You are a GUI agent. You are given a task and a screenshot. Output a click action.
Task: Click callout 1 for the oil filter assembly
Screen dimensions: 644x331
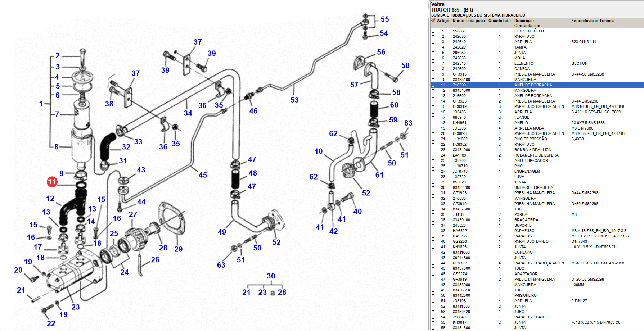tap(41, 104)
